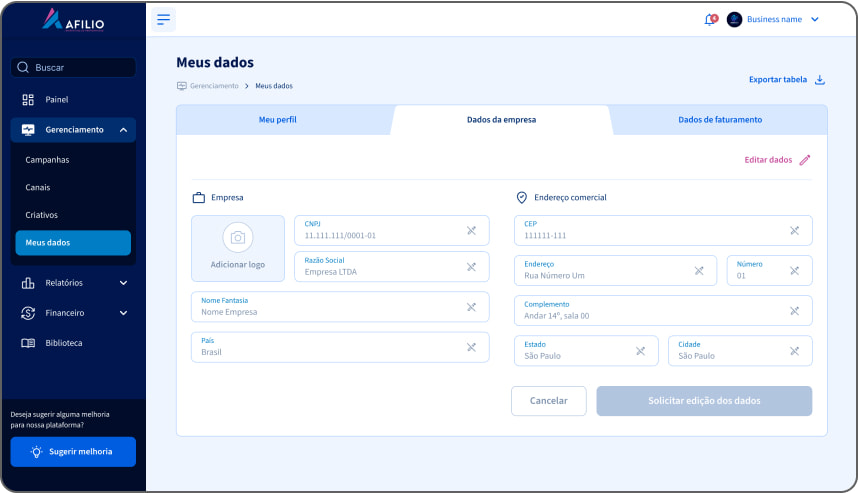Collapse the Gerenciamento sidebar section
The height and width of the screenshot is (493, 858).
(122, 130)
